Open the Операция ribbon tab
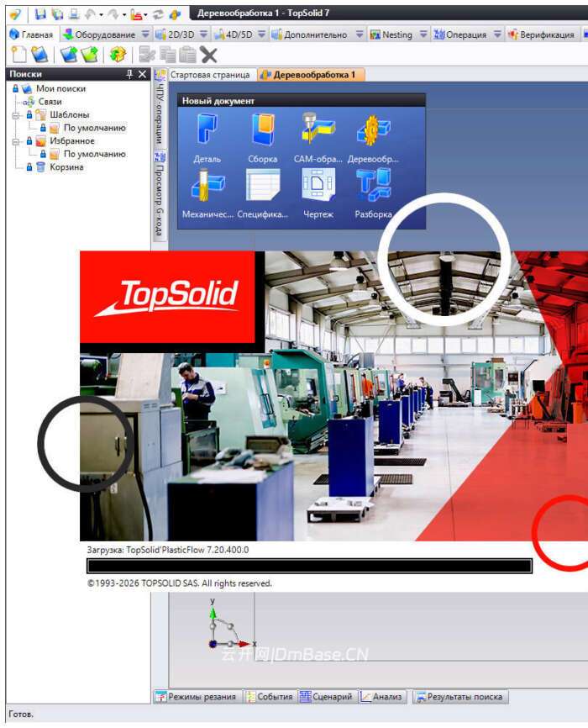 (460, 34)
